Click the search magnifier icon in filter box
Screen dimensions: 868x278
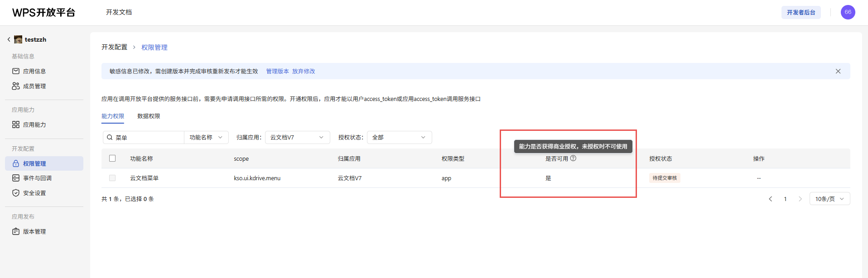coord(110,138)
